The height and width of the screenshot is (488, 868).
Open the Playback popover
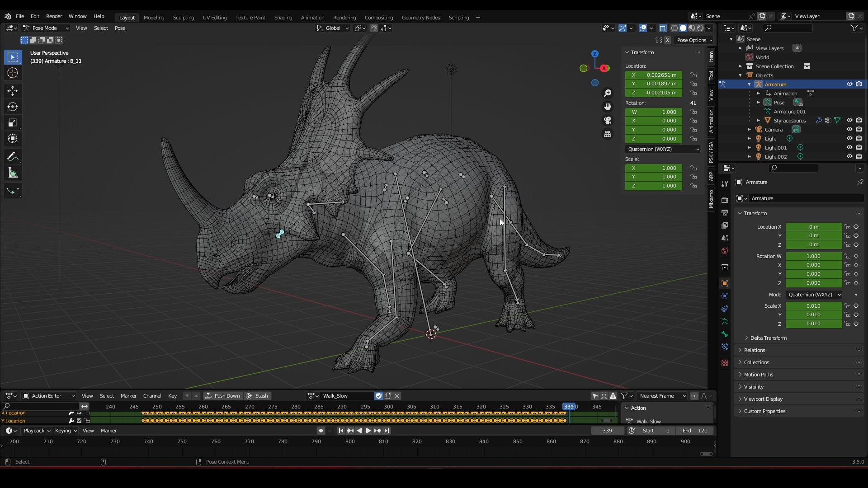(37, 431)
